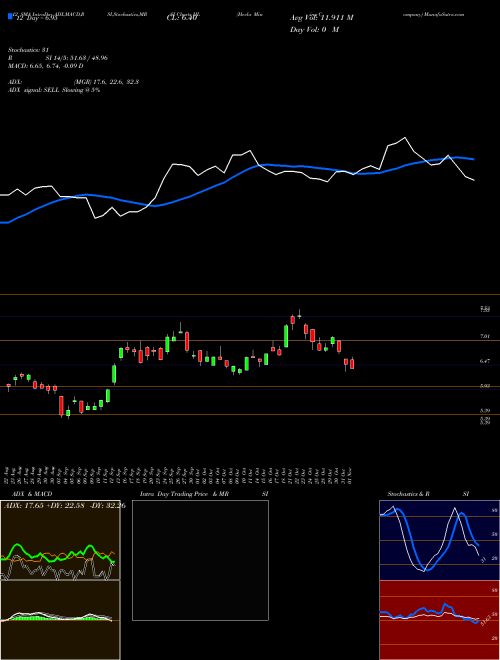Click the 'SI 14/3: 31.63 / 48.96' value

[x=77, y=58]
